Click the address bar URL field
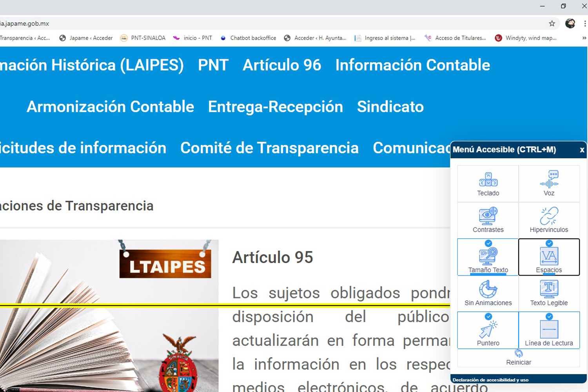 point(235,24)
